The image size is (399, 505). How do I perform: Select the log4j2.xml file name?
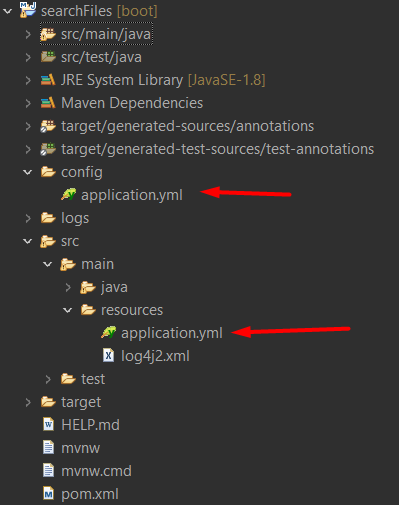pos(155,356)
